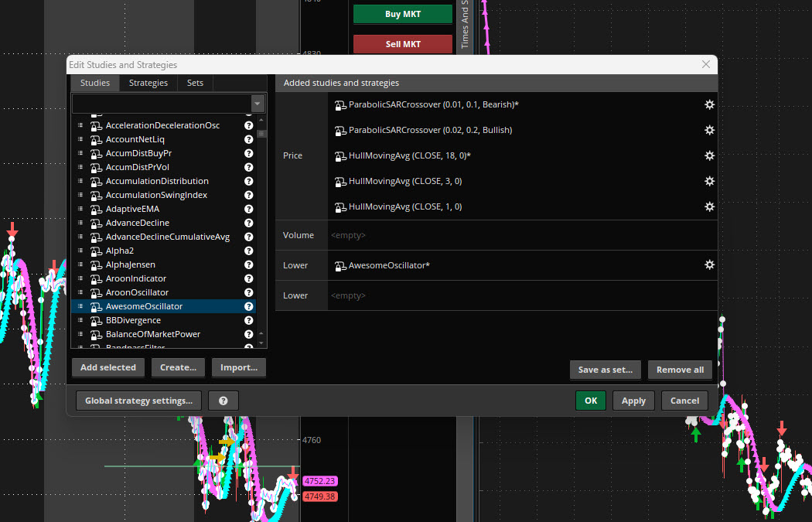Select Alpha2 in the studies list
The width and height of the screenshot is (812, 522).
(120, 251)
